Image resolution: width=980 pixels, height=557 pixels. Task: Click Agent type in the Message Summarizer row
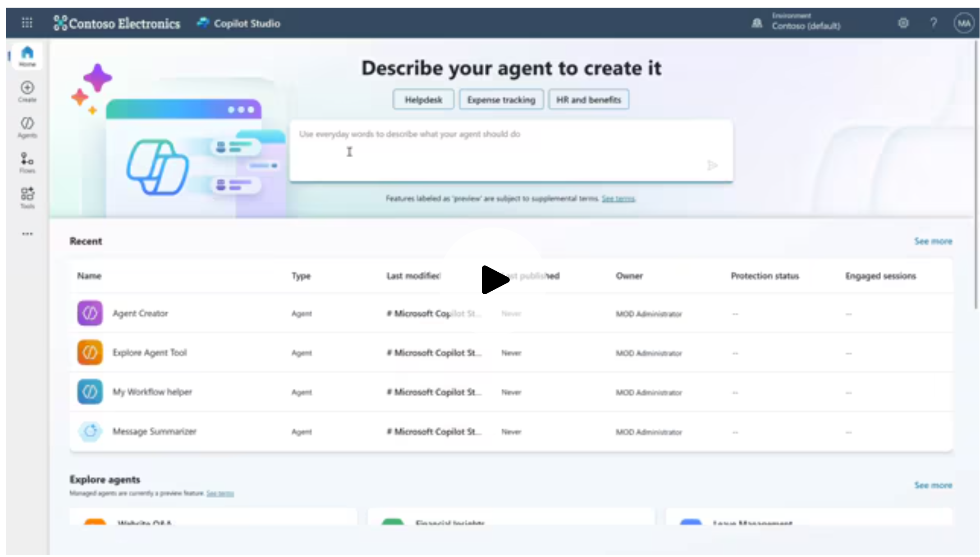(x=302, y=432)
